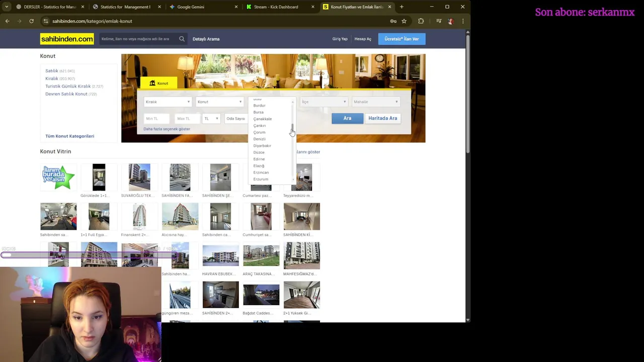Bookmark this page with the star icon
The width and height of the screenshot is (644, 362).
point(404,21)
